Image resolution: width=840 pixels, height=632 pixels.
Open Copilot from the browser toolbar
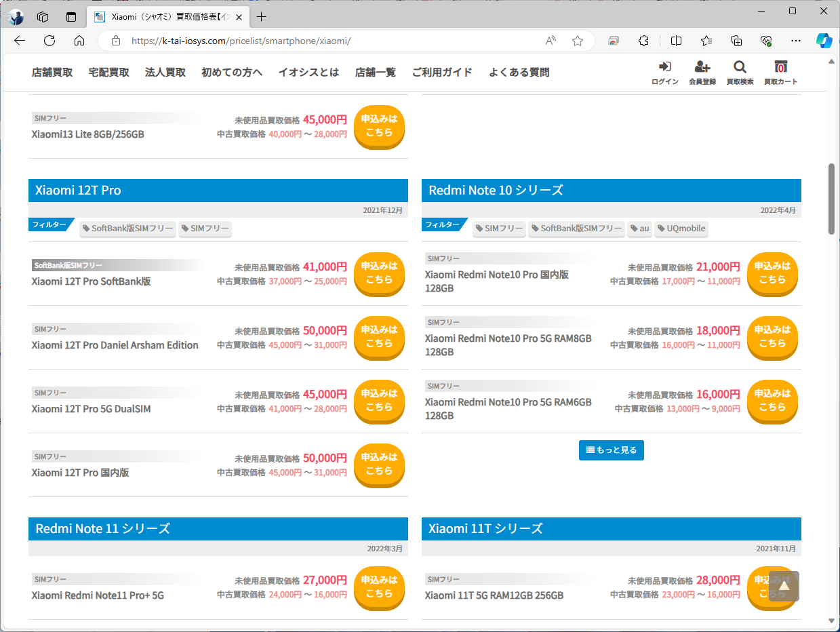(824, 41)
